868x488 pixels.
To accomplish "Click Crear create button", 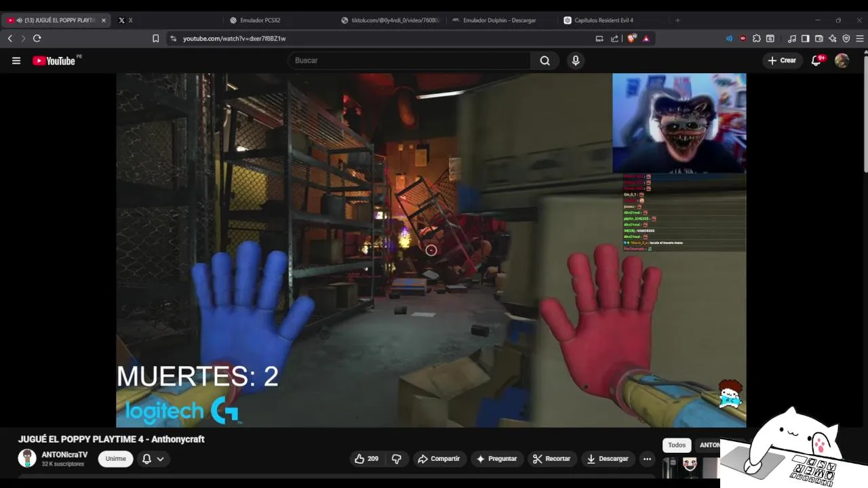I will tap(781, 60).
